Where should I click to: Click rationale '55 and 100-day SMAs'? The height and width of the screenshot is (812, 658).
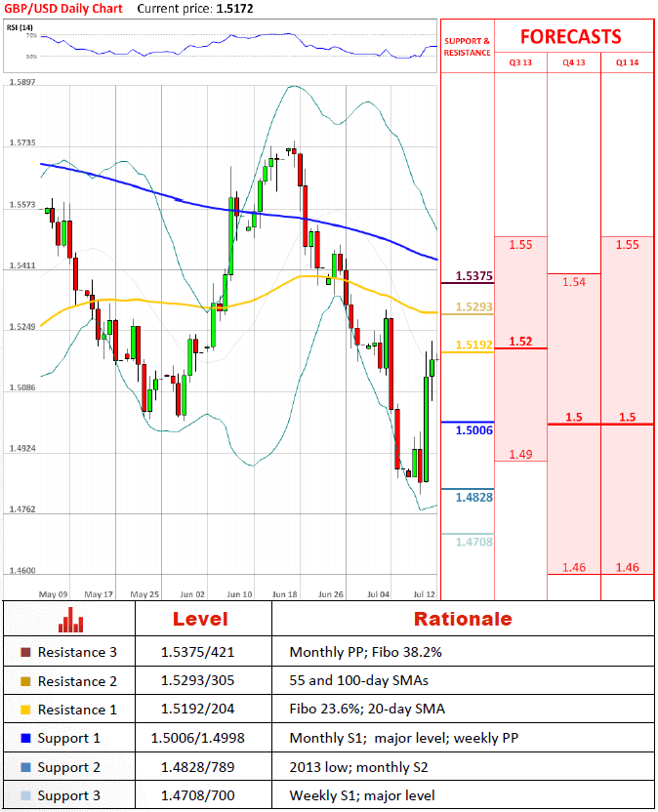click(x=358, y=680)
